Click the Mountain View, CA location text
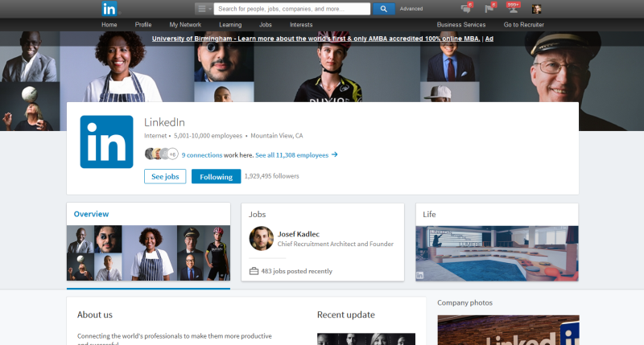 (x=277, y=135)
